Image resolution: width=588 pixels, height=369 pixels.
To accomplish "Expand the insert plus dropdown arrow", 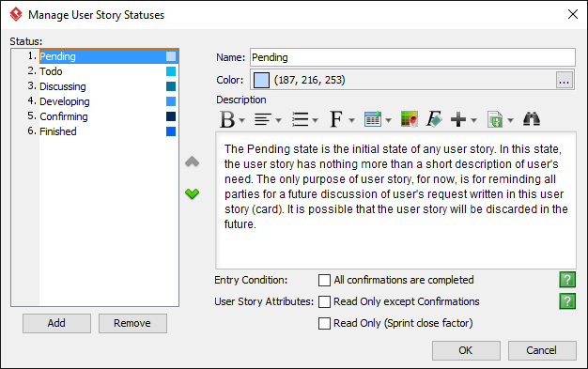I will pos(473,120).
